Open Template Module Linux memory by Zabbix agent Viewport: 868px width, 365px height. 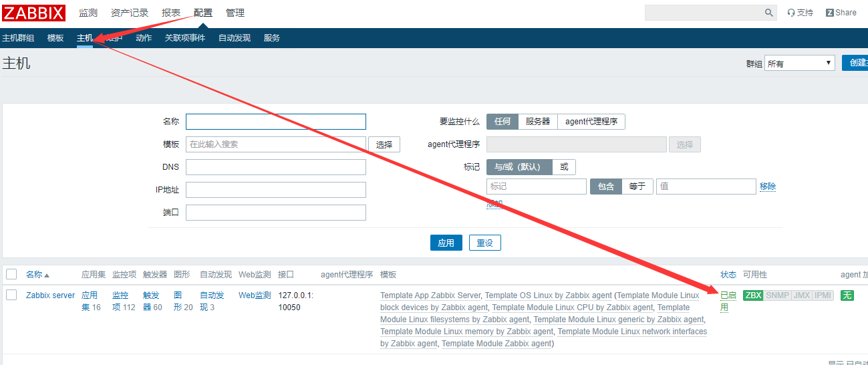(466, 331)
